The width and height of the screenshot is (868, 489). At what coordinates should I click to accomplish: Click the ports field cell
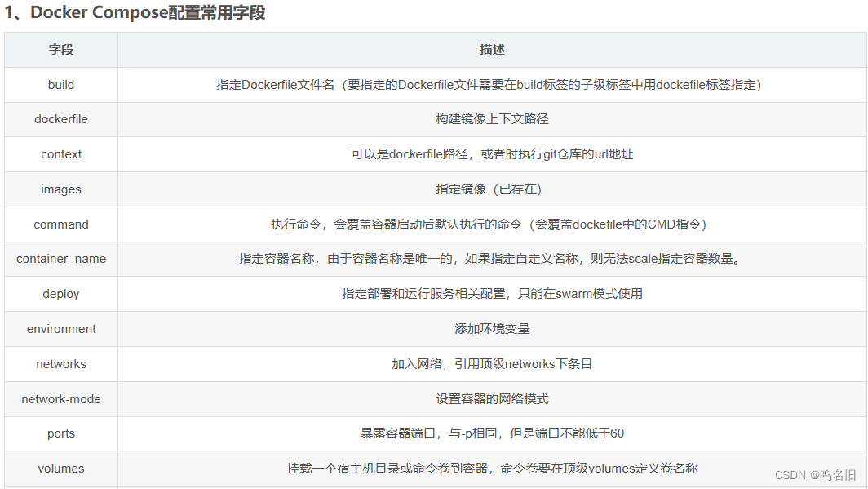pyautogui.click(x=60, y=433)
